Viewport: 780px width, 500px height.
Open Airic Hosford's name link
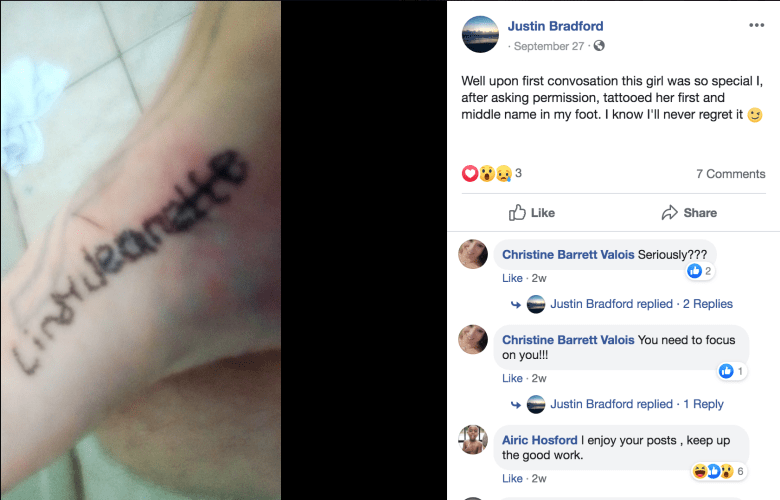[x=539, y=440]
